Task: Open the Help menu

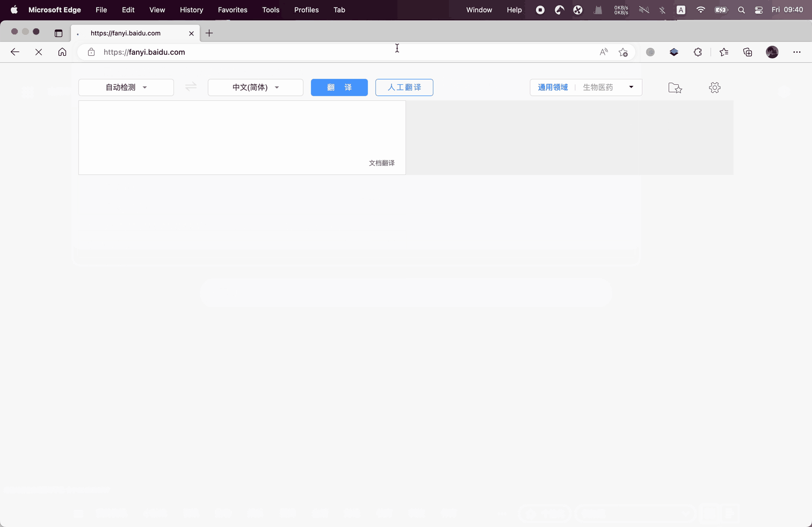Action: pyautogui.click(x=514, y=10)
